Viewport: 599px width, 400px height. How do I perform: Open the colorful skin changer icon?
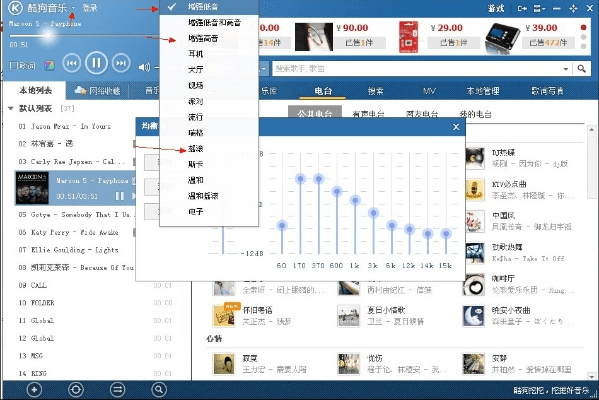pos(49,65)
